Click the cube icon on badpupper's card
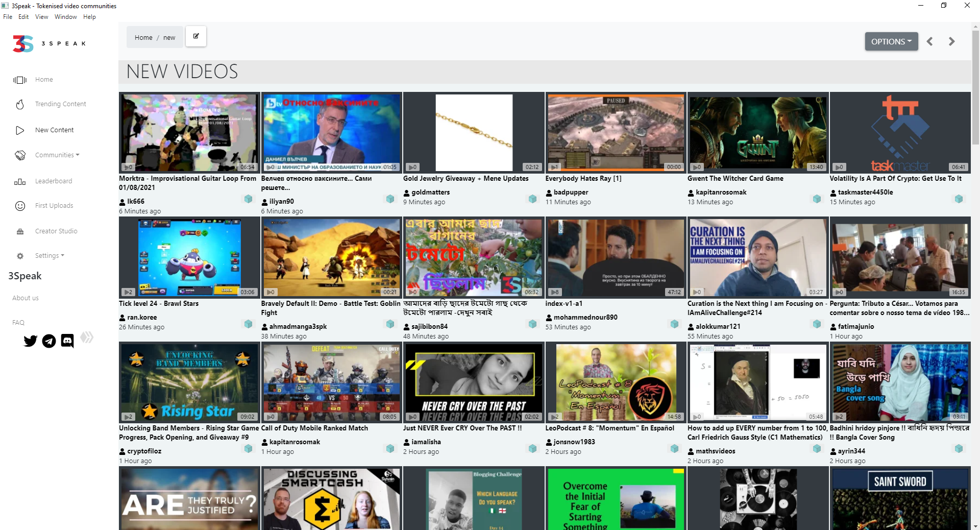 pos(674,199)
